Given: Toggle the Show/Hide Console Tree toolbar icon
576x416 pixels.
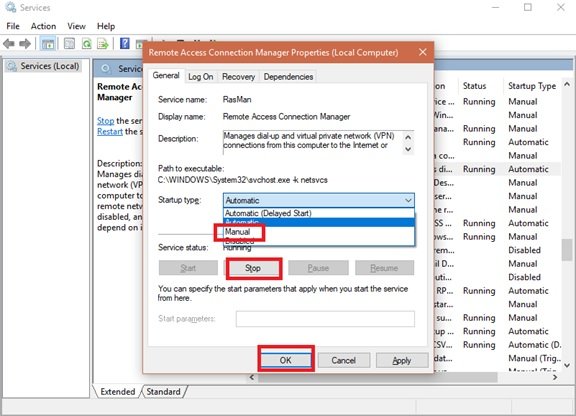Looking at the screenshot, I should tap(48, 44).
